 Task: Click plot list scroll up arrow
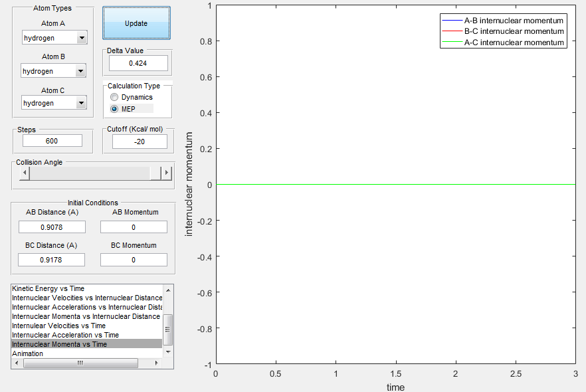[x=168, y=290]
